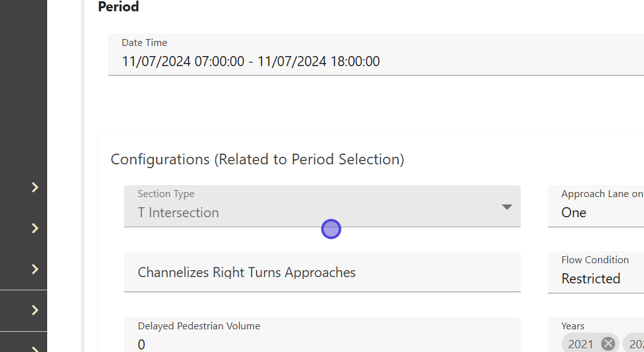Expand the third sidebar chevron item
Image resolution: width=644 pixels, height=352 pixels.
[x=35, y=269]
